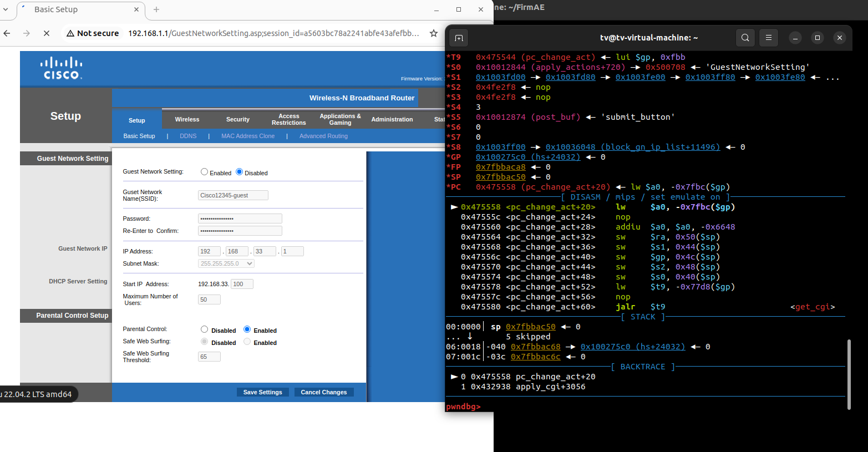This screenshot has height=452, width=868.
Task: Click the 0x1003fd00 link in S1 row
Action: point(500,77)
